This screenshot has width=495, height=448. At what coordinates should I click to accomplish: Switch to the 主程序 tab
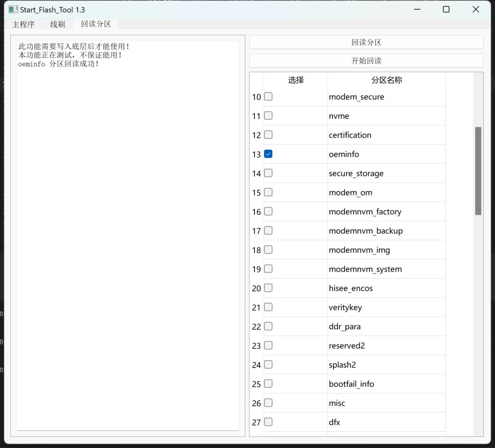tap(23, 24)
